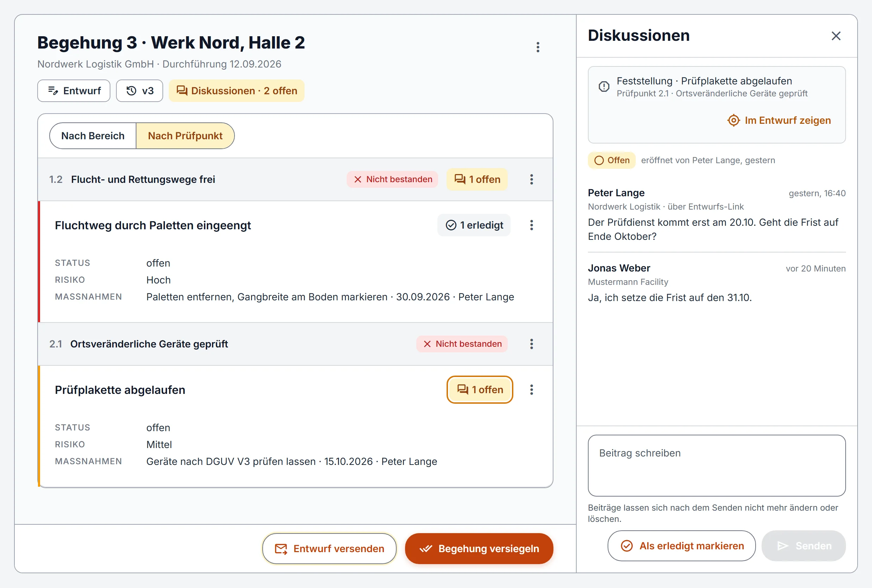
Task: Open the Diskussionen · 2 offen chip
Action: 237,91
